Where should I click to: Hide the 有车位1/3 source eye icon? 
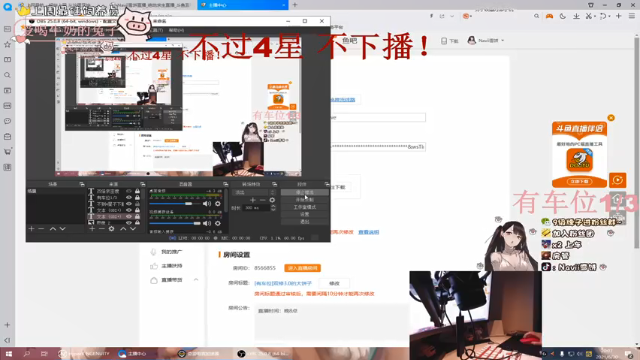pos(129,198)
